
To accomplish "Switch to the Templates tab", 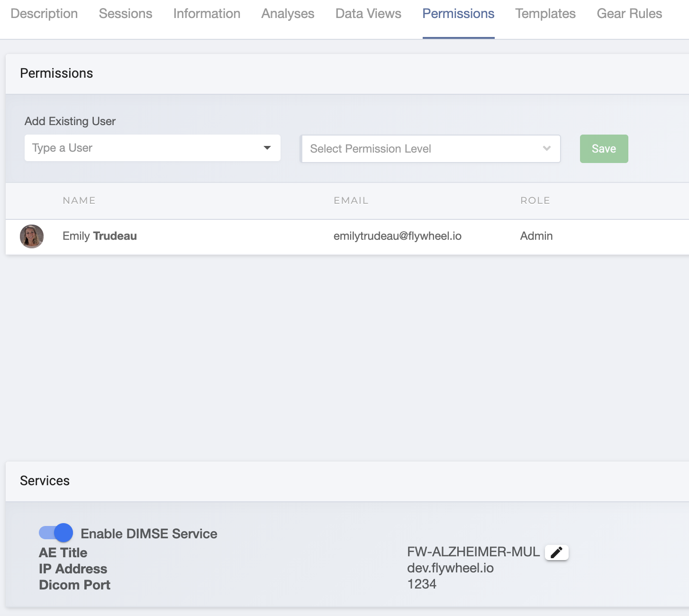I will click(545, 14).
